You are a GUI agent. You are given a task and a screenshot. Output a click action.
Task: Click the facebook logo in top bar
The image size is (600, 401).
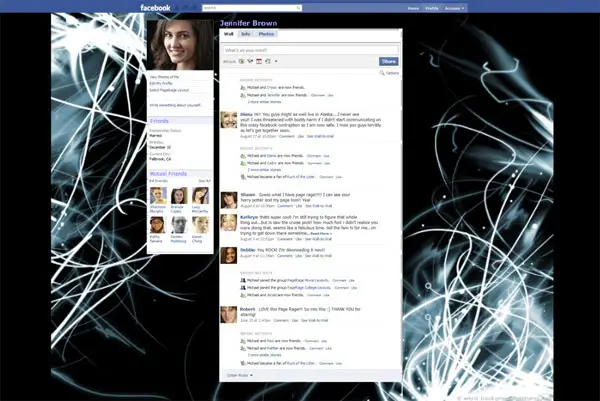coord(155,8)
